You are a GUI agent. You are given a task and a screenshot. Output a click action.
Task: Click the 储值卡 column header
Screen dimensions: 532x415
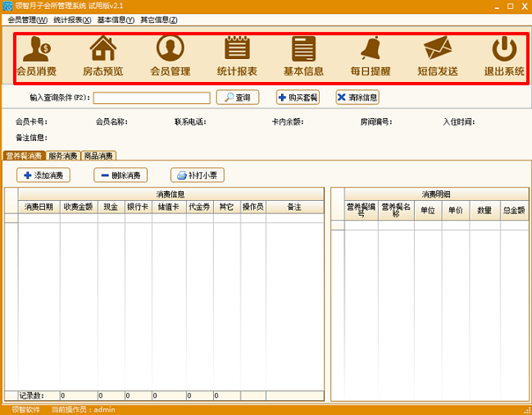coord(169,207)
